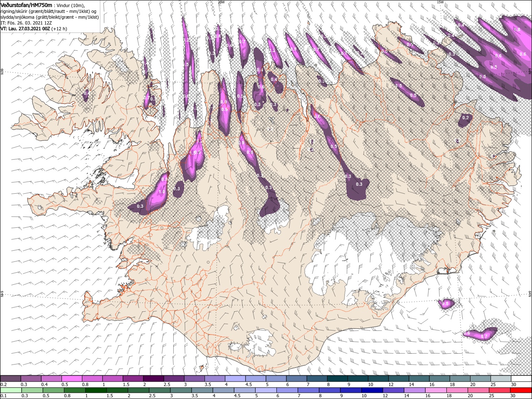
Task: Pick the medium blue 7–8 rain legend swatch
Action: [308, 390]
